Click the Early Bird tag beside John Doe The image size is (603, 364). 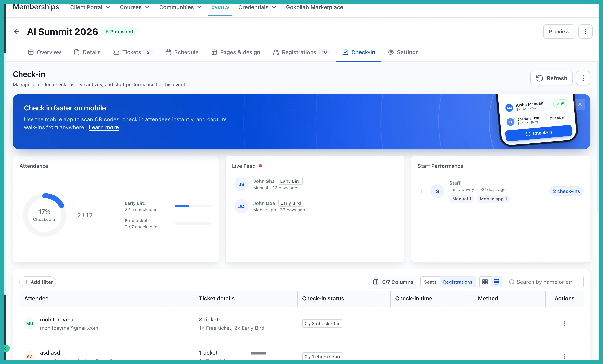290,203
